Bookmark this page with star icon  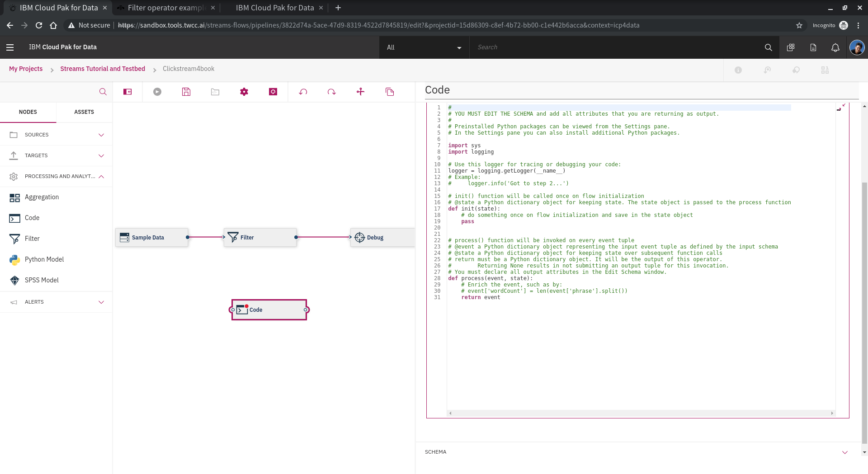[799, 25]
